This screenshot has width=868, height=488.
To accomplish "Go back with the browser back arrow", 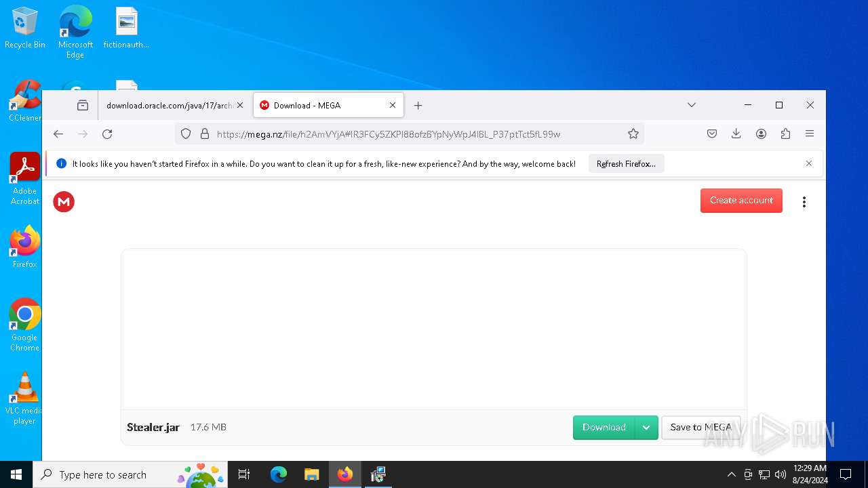I will pos(58,134).
